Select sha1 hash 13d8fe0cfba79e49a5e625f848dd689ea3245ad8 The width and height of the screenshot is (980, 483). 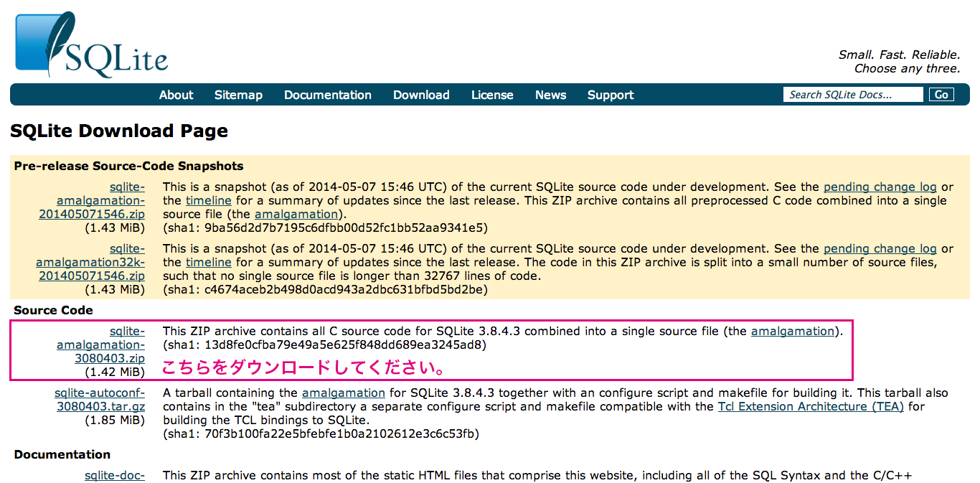(344, 345)
